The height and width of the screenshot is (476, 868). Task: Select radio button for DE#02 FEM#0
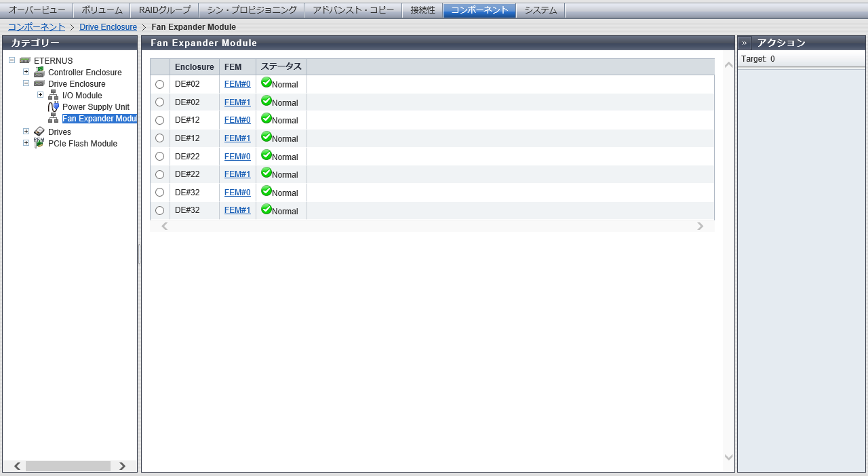pos(160,84)
